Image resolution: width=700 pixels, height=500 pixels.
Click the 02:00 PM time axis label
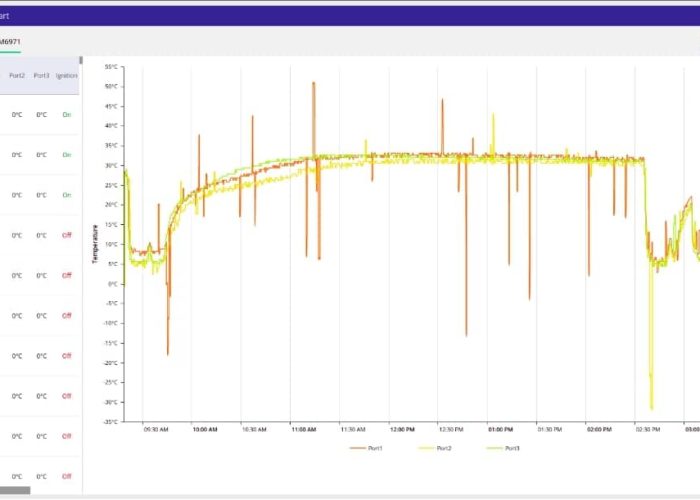598,430
